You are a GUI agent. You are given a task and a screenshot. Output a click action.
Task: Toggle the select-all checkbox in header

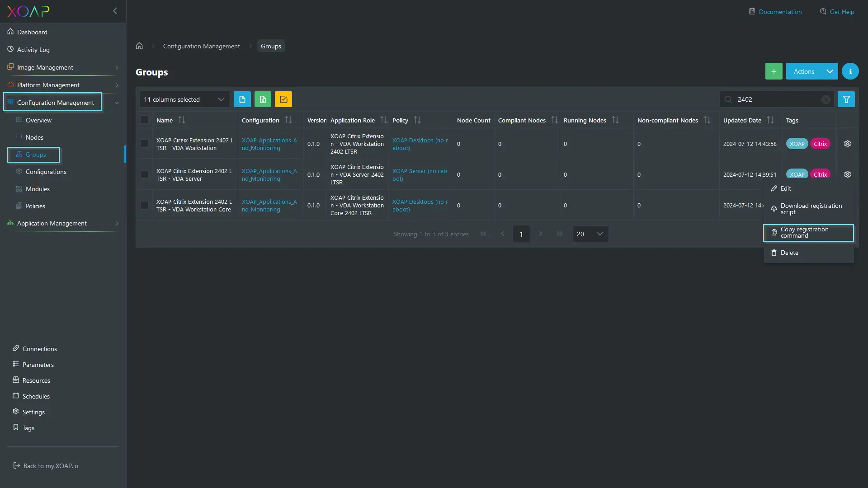pos(144,120)
